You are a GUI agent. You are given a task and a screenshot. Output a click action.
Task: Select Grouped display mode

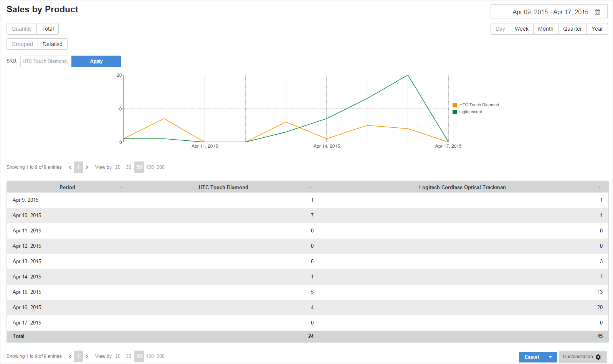tap(22, 44)
